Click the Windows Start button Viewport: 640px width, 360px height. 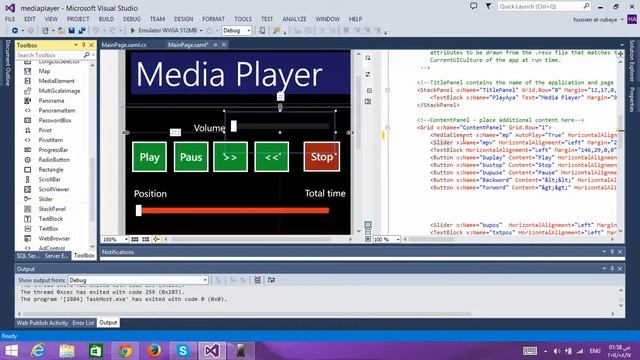point(11,351)
